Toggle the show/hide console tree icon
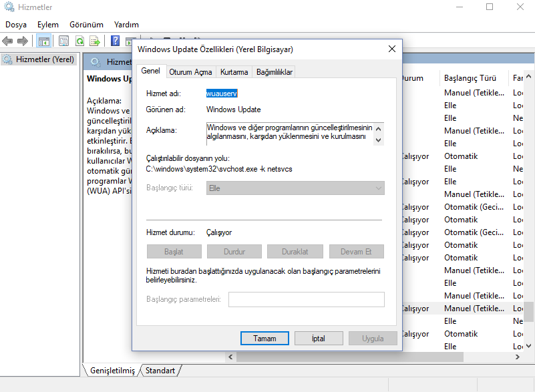This screenshot has width=535, height=392. tap(43, 41)
